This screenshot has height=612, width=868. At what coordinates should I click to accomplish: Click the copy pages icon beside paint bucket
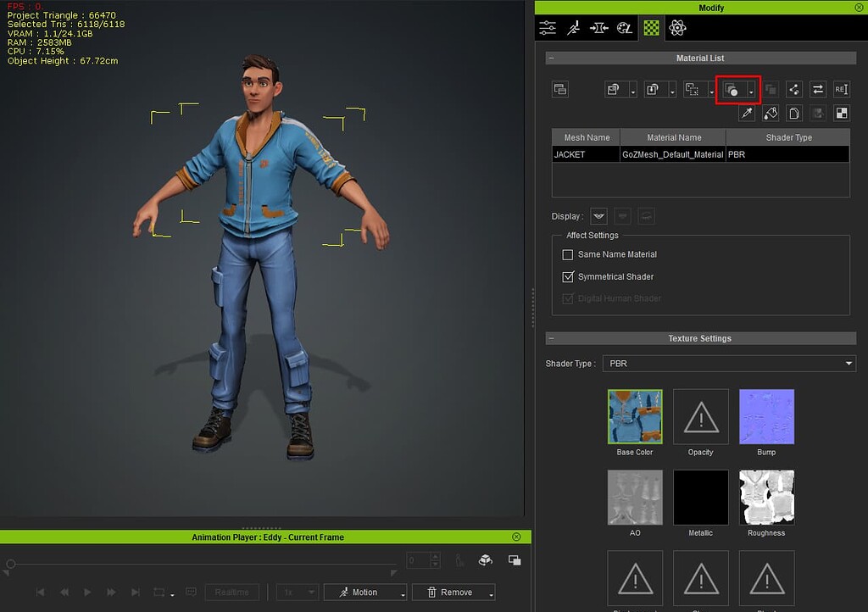[794, 113]
